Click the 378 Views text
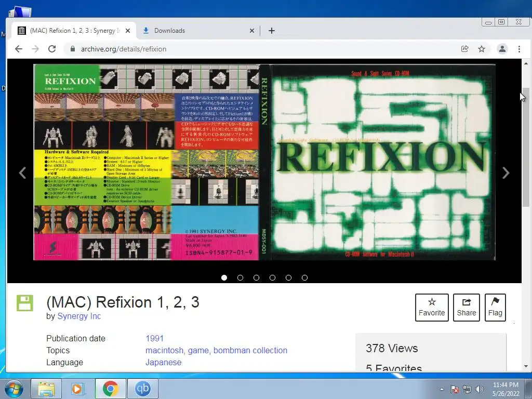This screenshot has height=399, width=532. pyautogui.click(x=392, y=348)
